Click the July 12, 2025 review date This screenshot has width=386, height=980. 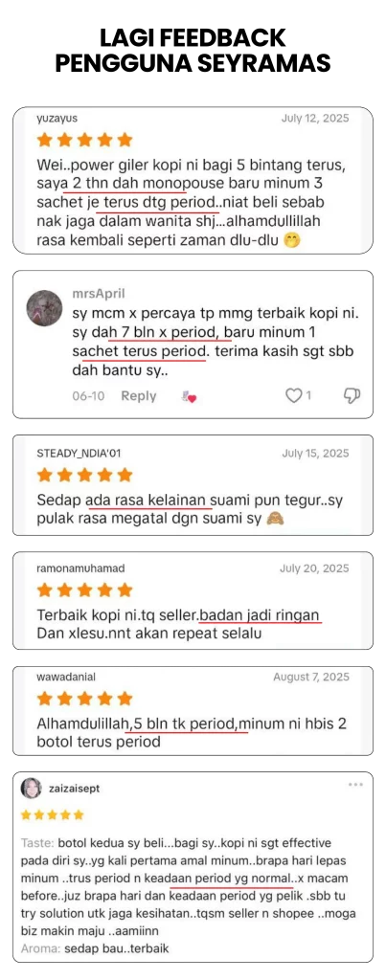click(315, 118)
